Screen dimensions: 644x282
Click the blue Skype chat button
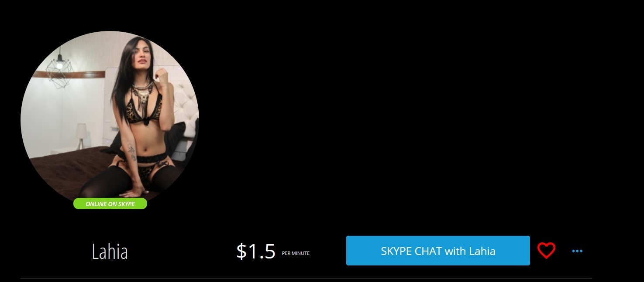click(x=438, y=251)
